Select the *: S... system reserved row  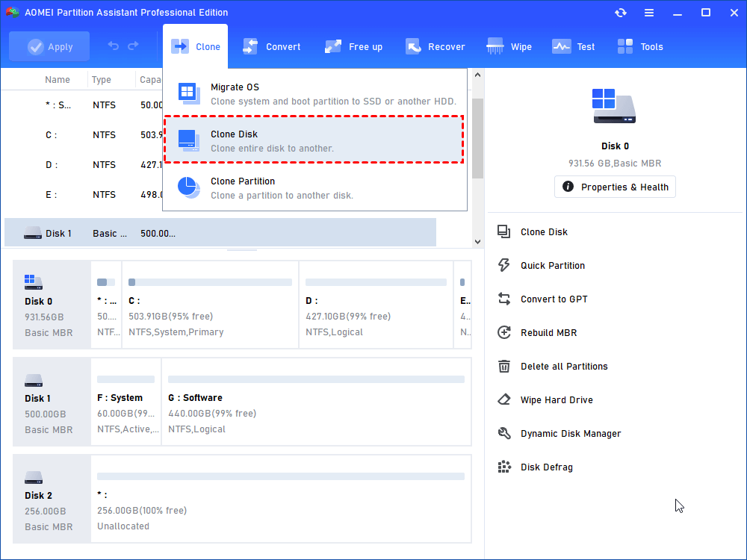(x=84, y=105)
